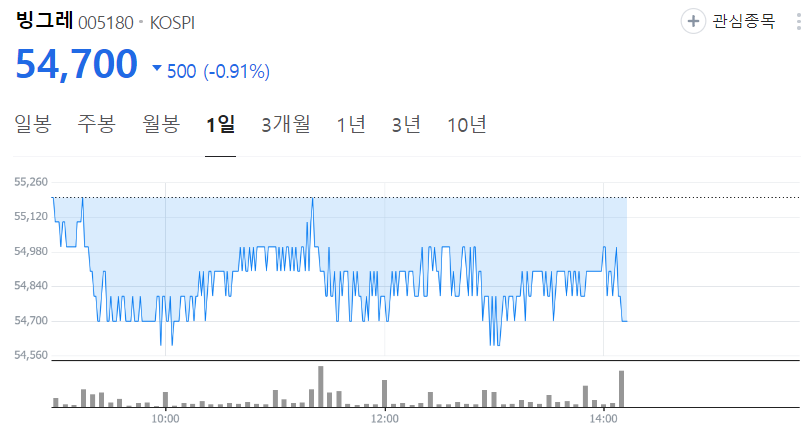The height and width of the screenshot is (432, 805).
Task: Select the 1년 period tab
Action: (351, 124)
